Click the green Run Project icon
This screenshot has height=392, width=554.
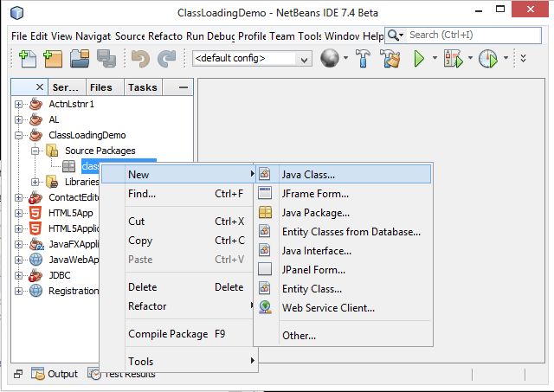click(x=419, y=58)
